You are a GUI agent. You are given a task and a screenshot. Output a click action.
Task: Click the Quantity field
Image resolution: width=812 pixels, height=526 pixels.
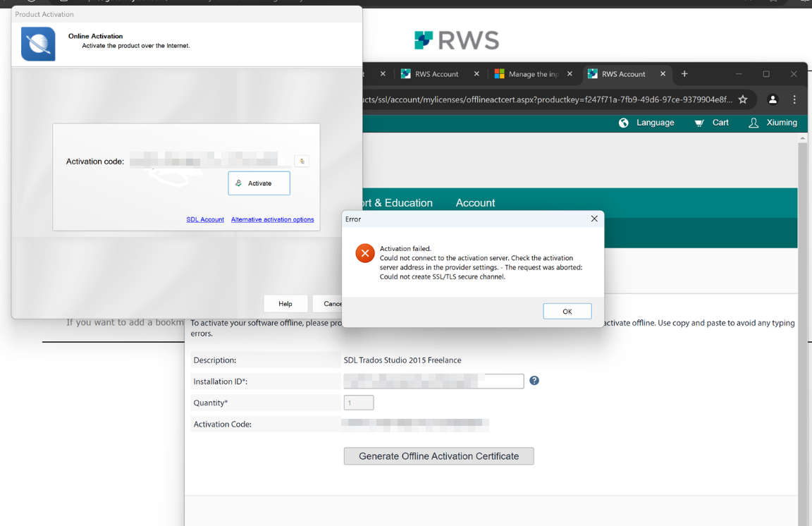click(x=358, y=403)
